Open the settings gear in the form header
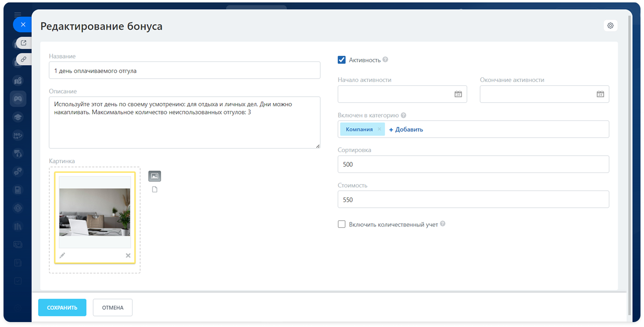 click(610, 26)
